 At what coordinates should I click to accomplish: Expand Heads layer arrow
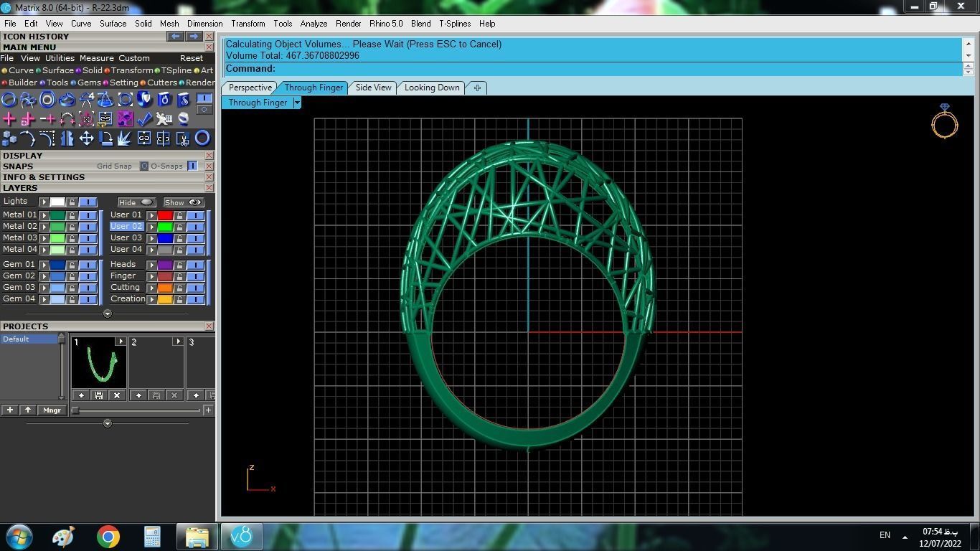pos(151,264)
